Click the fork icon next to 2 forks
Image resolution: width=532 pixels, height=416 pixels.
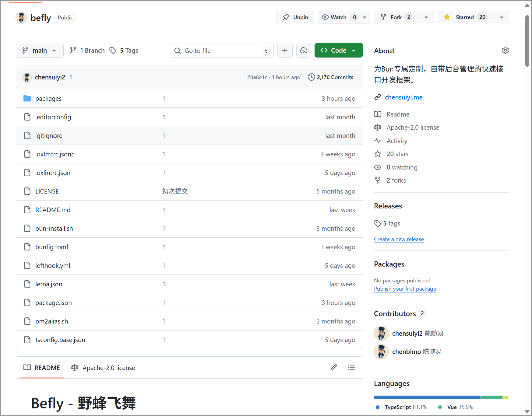click(378, 180)
